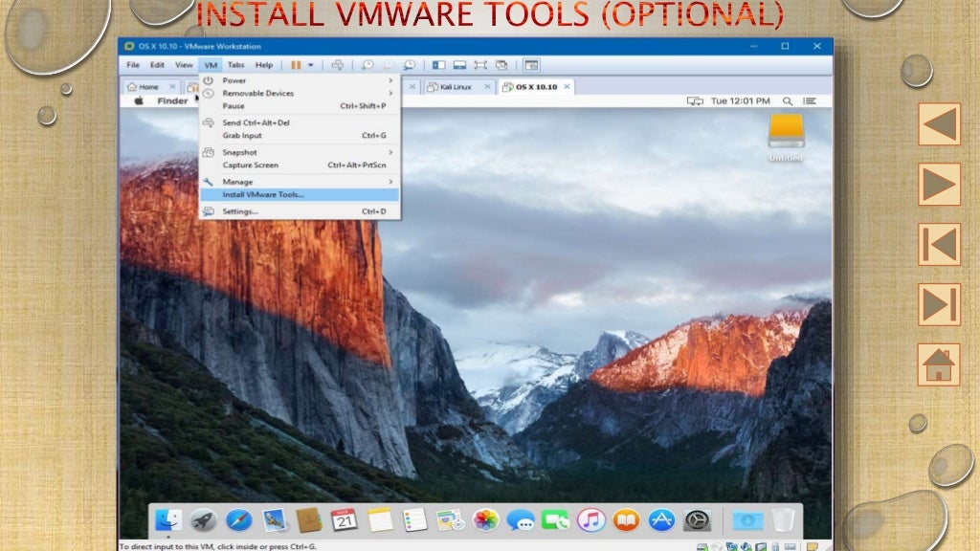The image size is (980, 551).
Task: Open Messages from the dock
Action: pos(521,519)
